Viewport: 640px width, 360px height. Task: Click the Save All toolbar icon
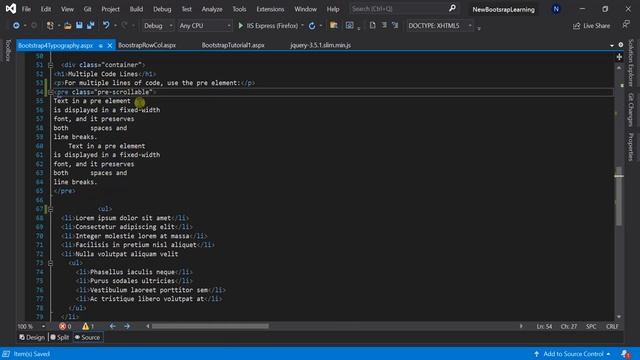tap(90, 26)
